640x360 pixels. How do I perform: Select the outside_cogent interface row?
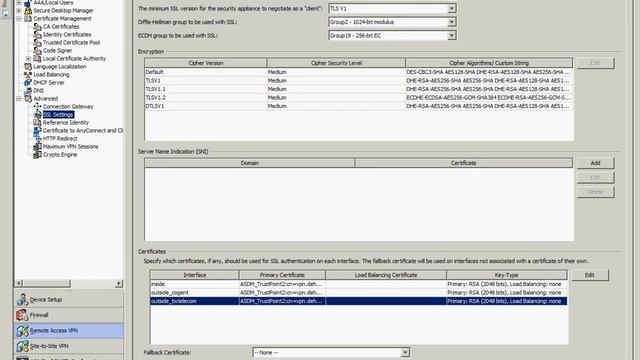click(x=358, y=293)
